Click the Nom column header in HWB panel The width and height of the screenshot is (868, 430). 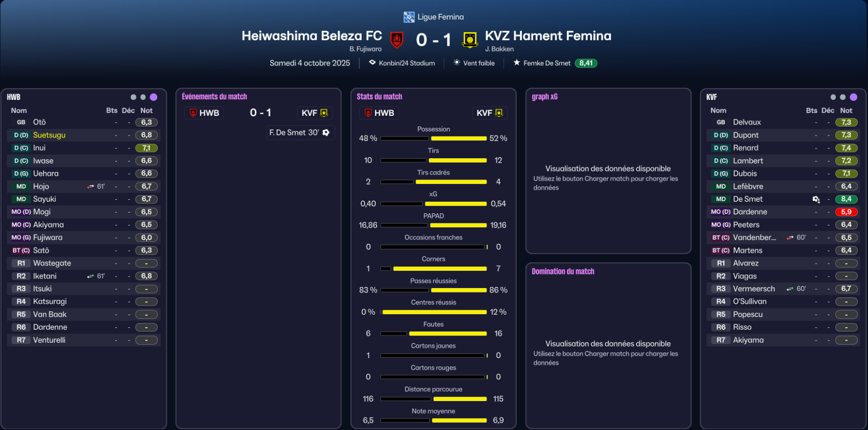point(19,111)
